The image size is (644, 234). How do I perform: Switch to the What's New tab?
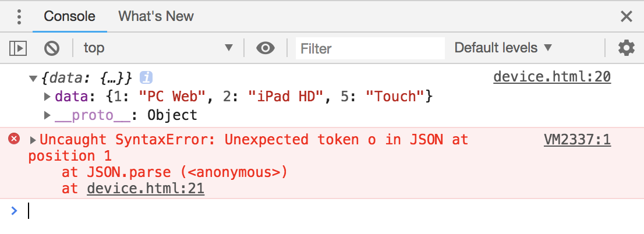[156, 16]
